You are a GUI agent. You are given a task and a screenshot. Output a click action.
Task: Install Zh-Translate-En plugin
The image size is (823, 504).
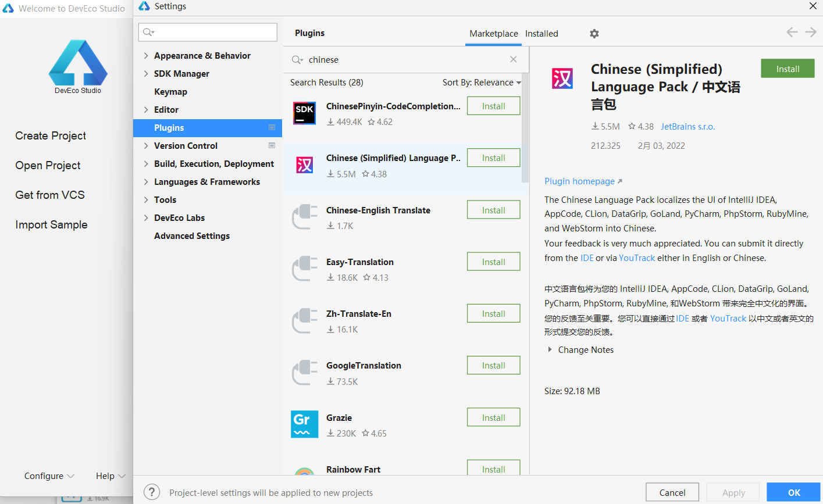pos(493,314)
